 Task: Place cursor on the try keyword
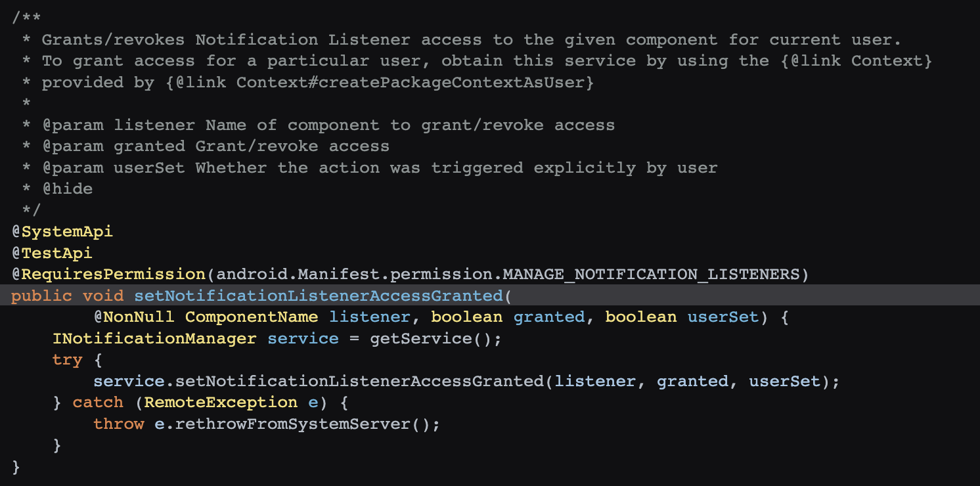pyautogui.click(x=68, y=360)
